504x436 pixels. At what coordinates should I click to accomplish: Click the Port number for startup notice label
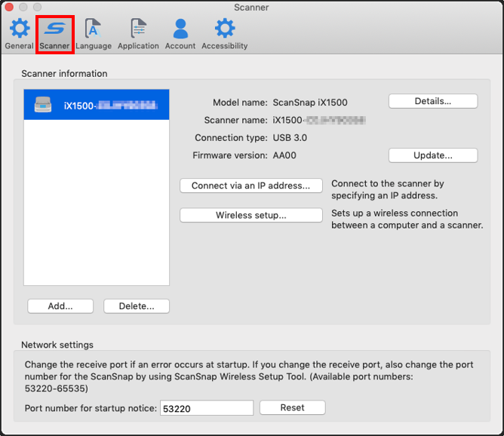click(x=91, y=408)
